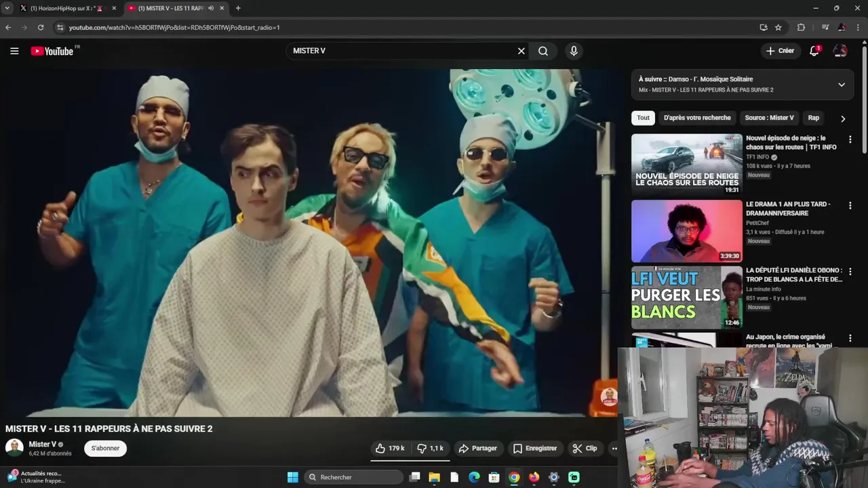This screenshot has width=868, height=488.
Task: Click the Créer button
Action: tap(780, 51)
